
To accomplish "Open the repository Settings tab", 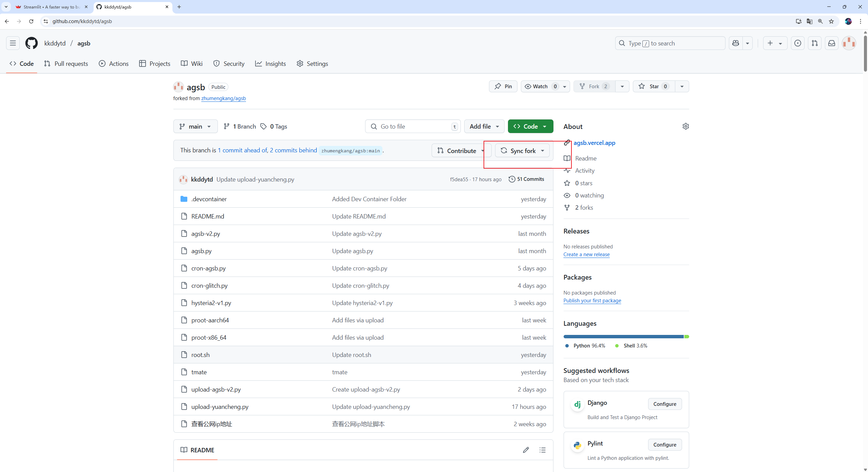I will point(312,63).
